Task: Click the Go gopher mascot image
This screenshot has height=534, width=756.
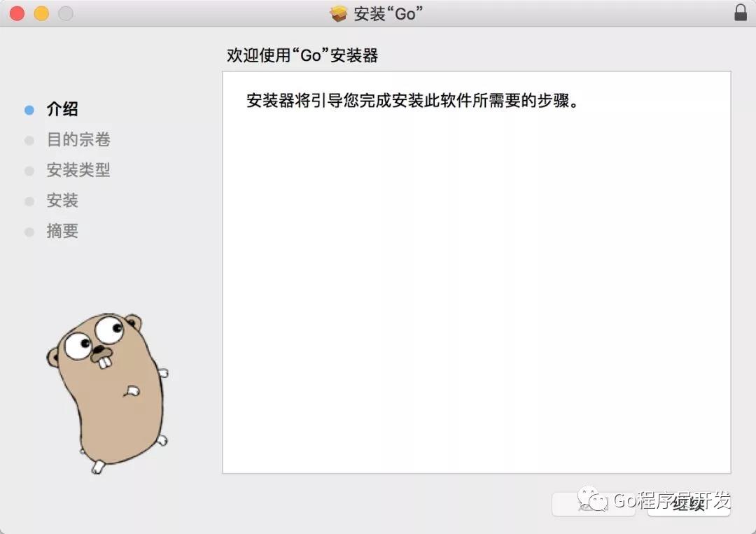Action: pyautogui.click(x=108, y=393)
